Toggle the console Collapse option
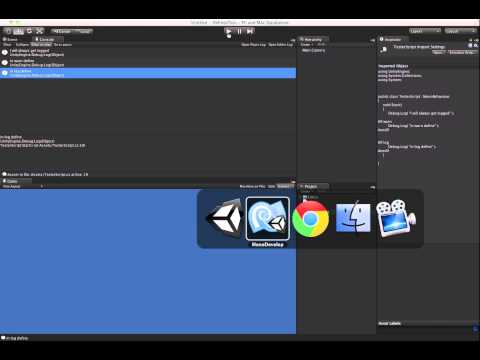 point(23,44)
